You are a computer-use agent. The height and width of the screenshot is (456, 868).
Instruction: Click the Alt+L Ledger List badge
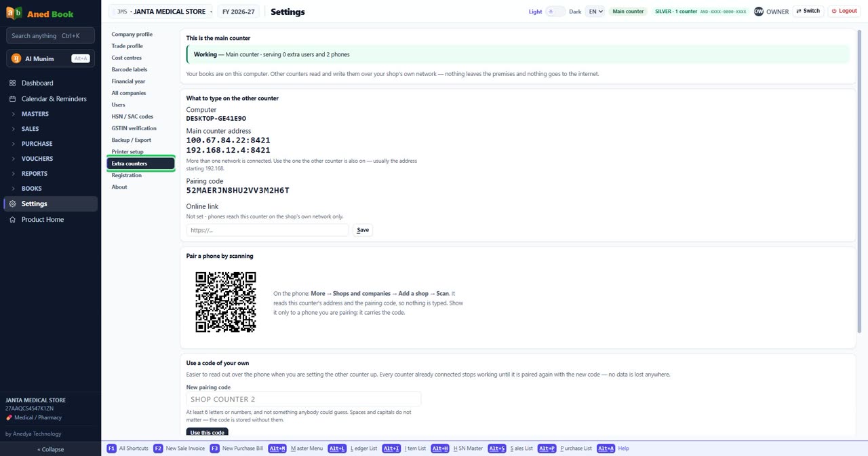pyautogui.click(x=337, y=449)
